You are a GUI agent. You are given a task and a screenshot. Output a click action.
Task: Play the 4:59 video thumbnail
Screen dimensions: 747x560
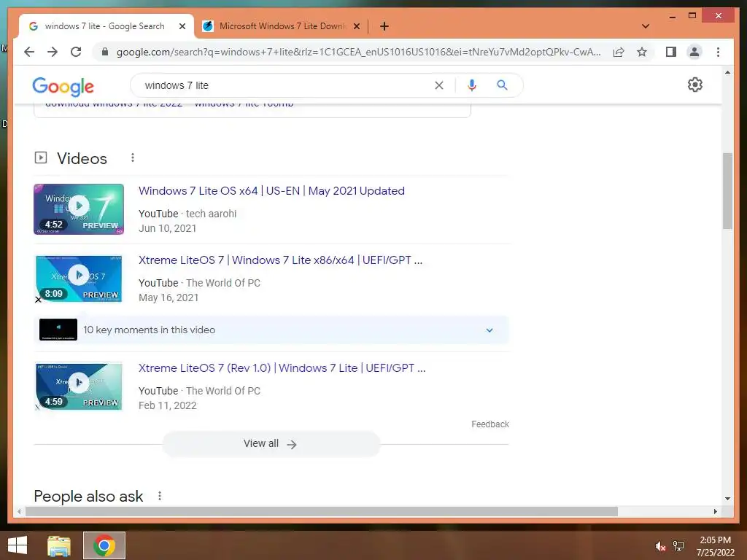coord(79,386)
